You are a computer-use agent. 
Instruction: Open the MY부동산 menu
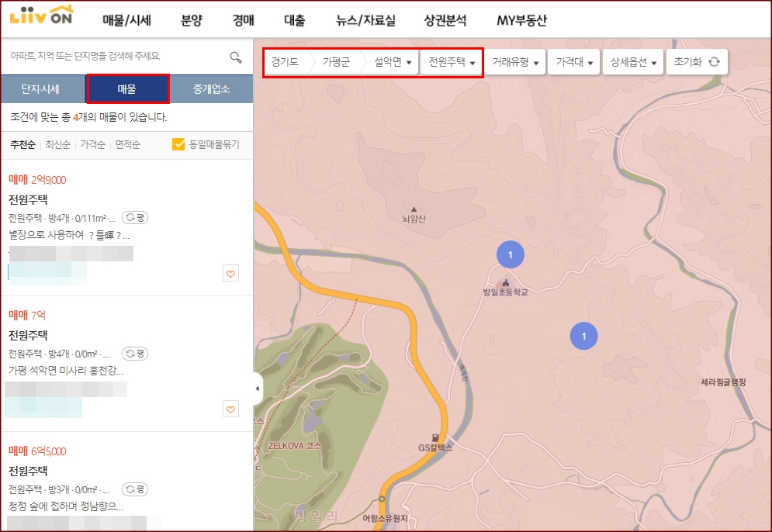tap(521, 20)
